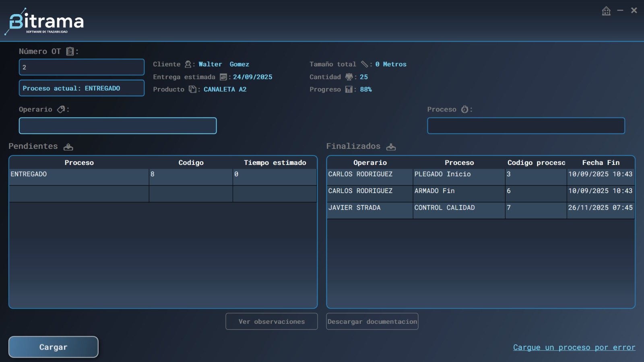Click Descargar documentacion button
The image size is (644, 362).
pos(372,321)
